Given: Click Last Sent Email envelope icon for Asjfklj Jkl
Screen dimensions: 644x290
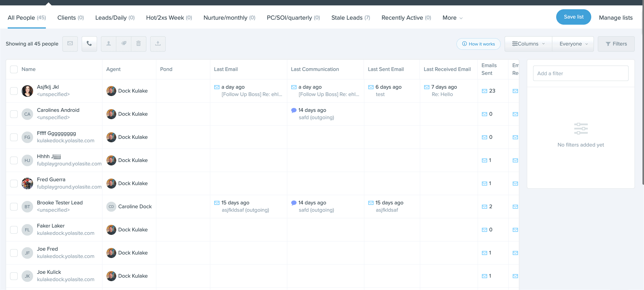Looking at the screenshot, I should click(x=371, y=87).
